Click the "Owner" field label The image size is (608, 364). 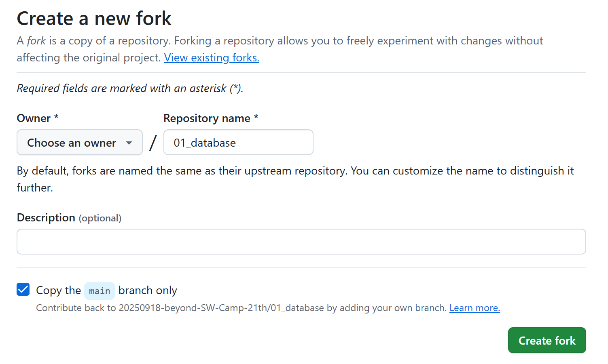point(34,118)
